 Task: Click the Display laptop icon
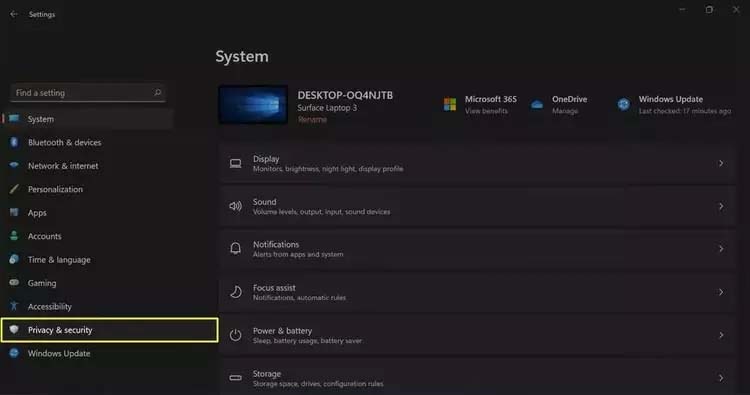(235, 164)
